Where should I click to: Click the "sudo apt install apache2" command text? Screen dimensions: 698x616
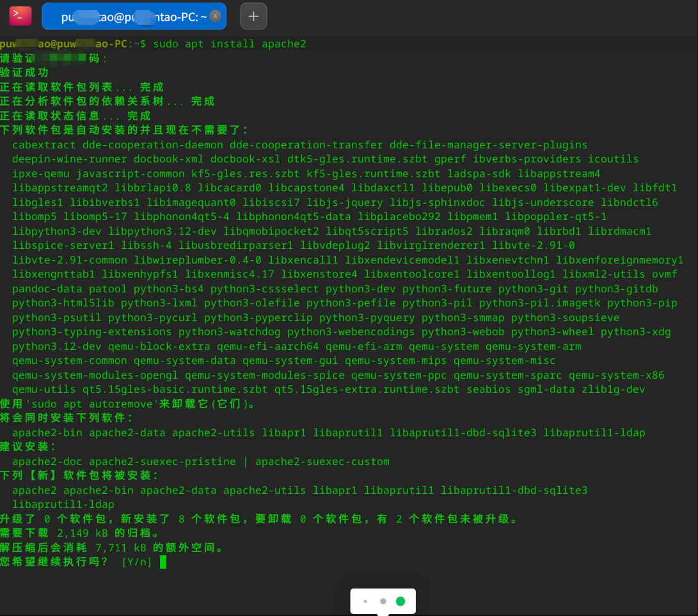(x=230, y=44)
